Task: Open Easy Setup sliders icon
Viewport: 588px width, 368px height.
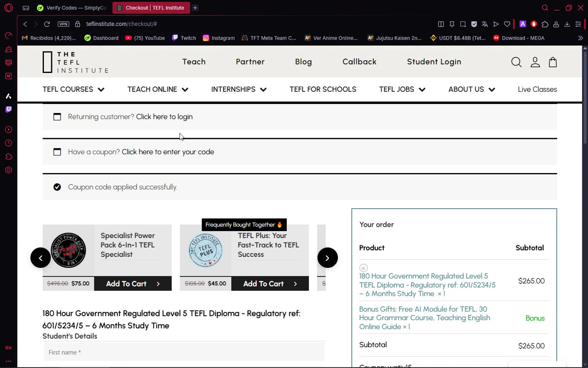Action: [x=578, y=24]
